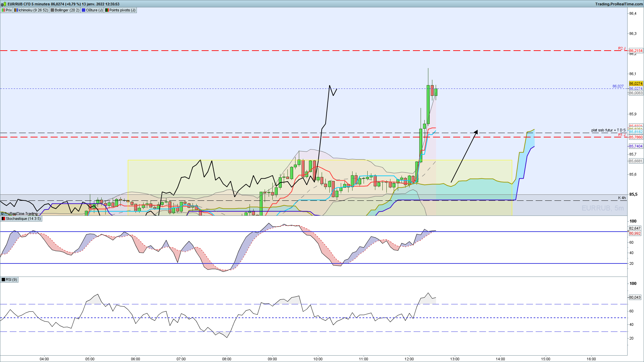Select the R2 J pivot label
Image resolution: width=644 pixels, height=362 pixels.
[622, 48]
